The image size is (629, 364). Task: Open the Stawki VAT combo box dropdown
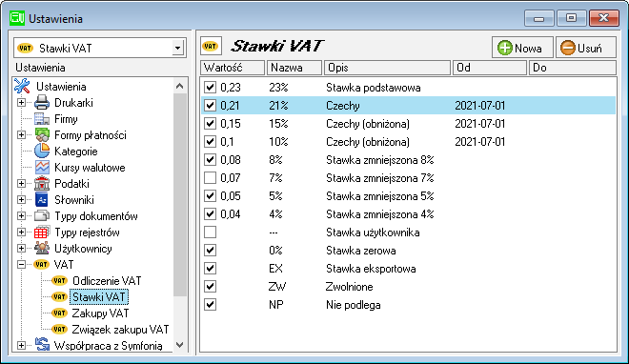(177, 49)
